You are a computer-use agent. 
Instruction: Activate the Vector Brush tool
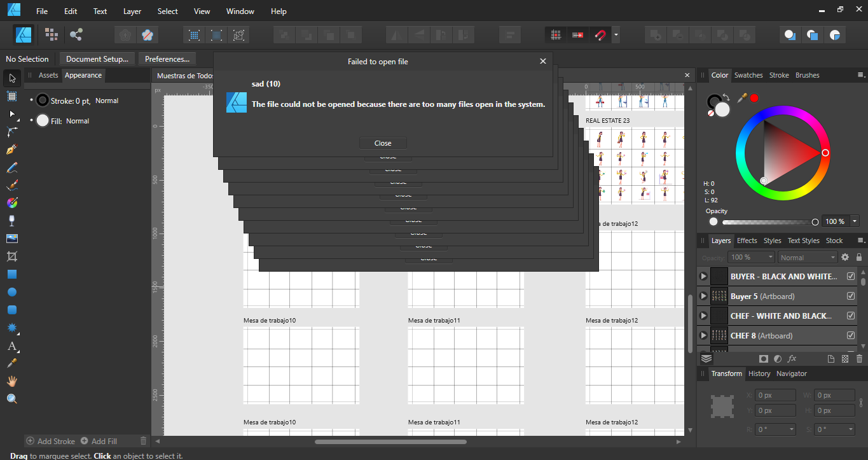point(11,185)
